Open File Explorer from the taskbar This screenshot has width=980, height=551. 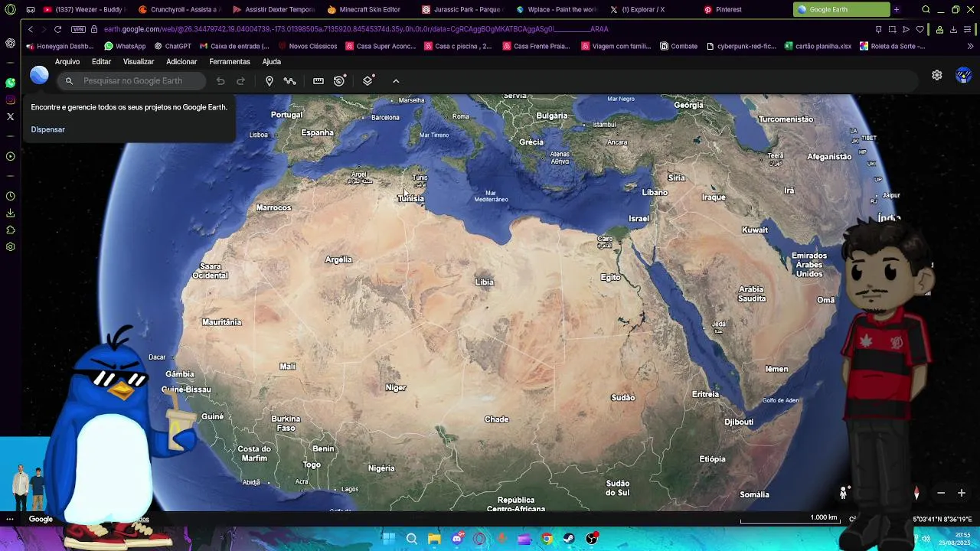coord(434,539)
